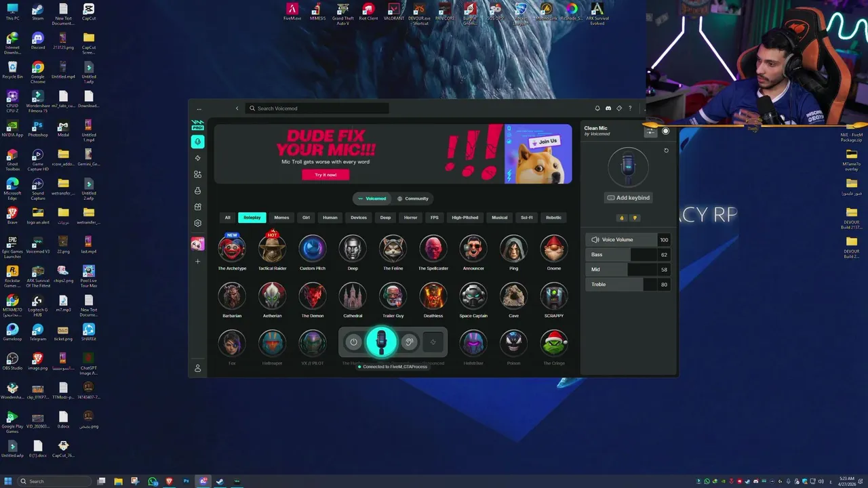Select the SCRAPPY voice
This screenshot has width=868, height=488.
(x=554, y=300)
